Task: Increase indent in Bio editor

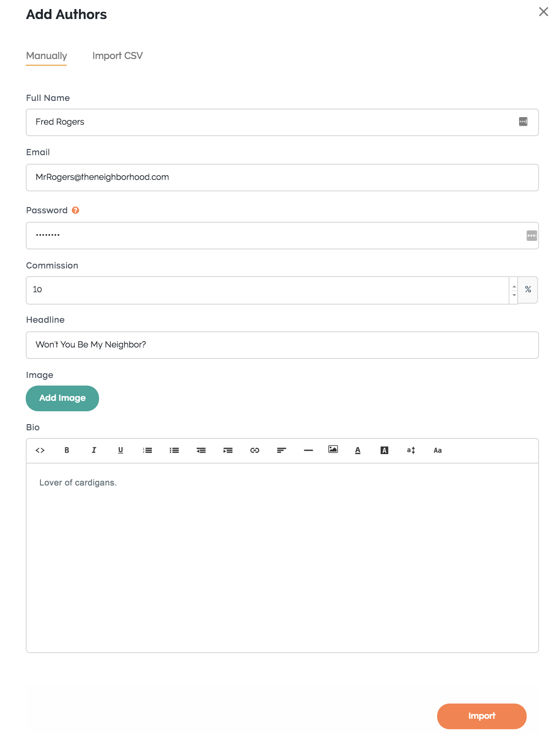Action: [x=228, y=450]
